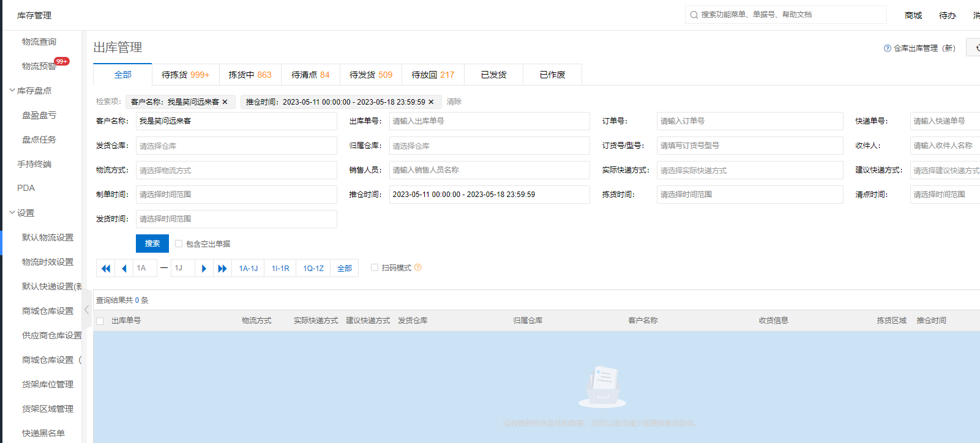
Task: Click the range start field showing 1A
Action: [x=145, y=268]
